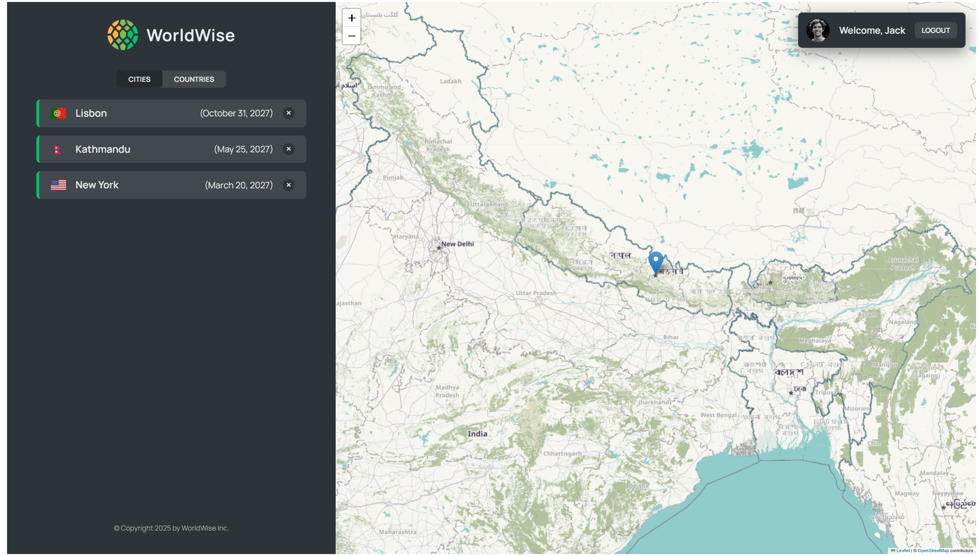This screenshot has height=556, width=980.
Task: Select the Cities tab
Action: point(139,79)
